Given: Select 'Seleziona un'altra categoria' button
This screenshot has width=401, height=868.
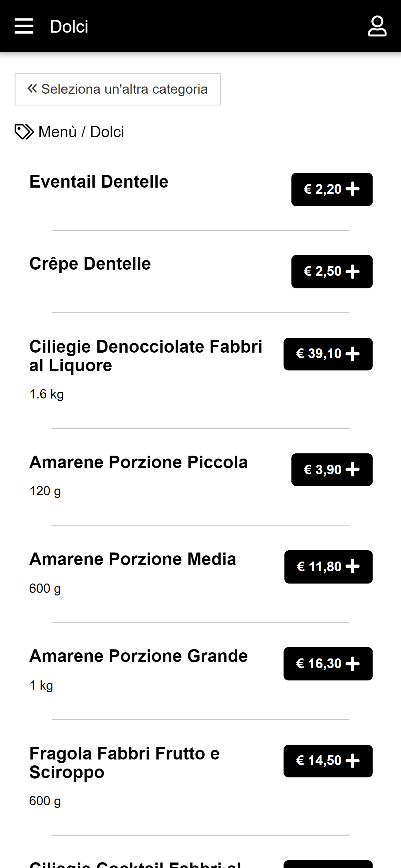Looking at the screenshot, I should (x=118, y=89).
